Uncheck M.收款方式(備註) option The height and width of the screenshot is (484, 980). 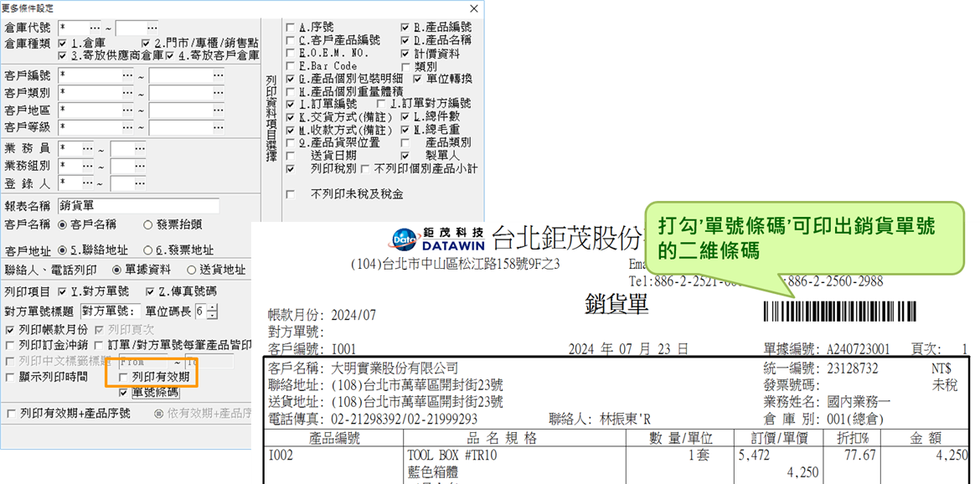pyautogui.click(x=290, y=131)
